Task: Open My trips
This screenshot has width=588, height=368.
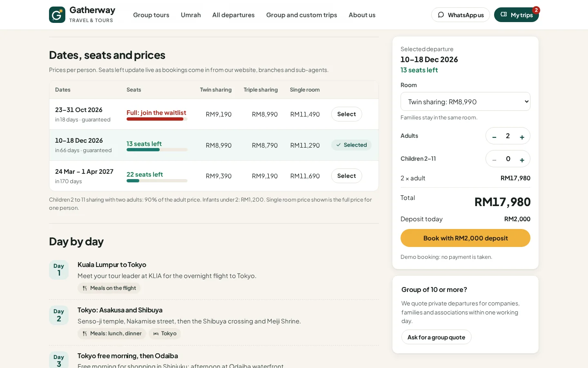Action: 517,15
